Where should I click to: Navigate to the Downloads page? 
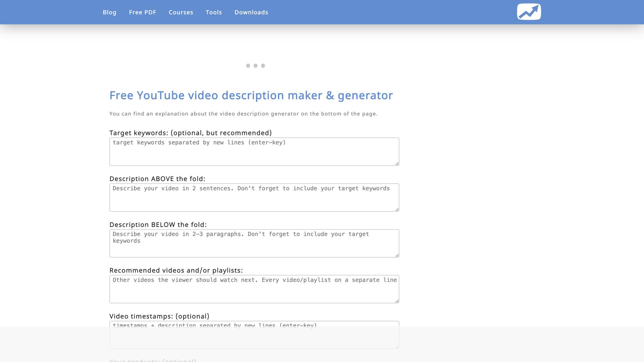(x=251, y=12)
